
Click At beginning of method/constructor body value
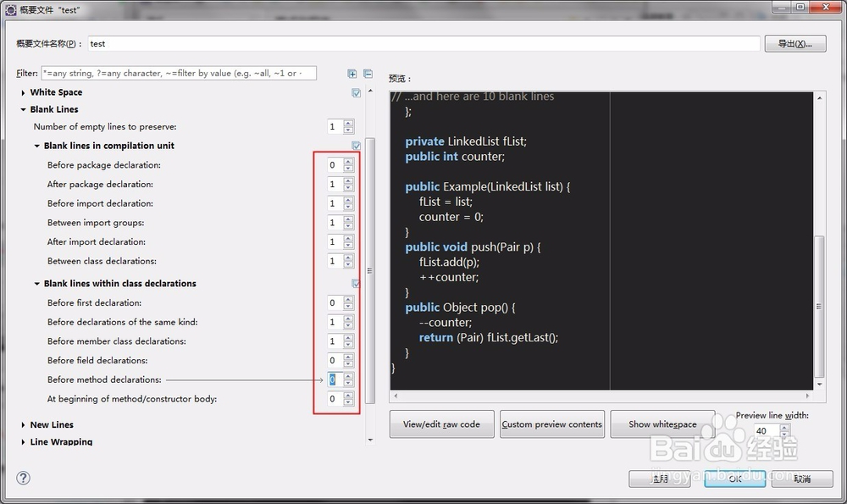click(x=335, y=399)
